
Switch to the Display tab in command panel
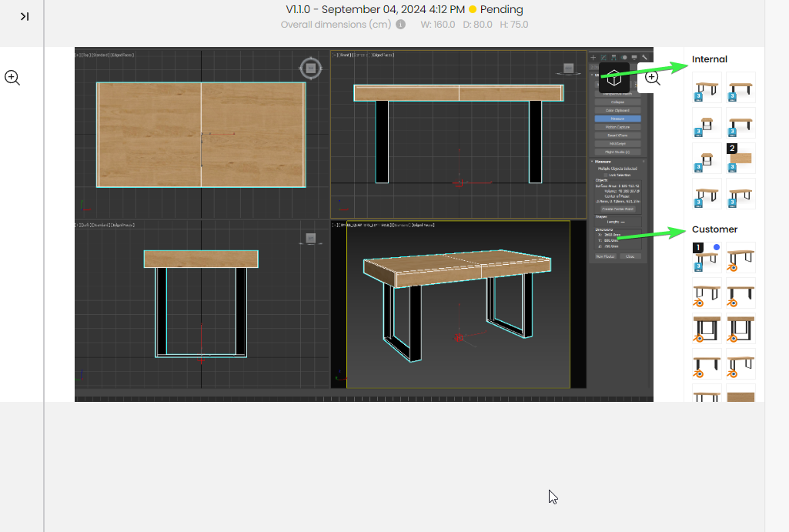click(634, 57)
